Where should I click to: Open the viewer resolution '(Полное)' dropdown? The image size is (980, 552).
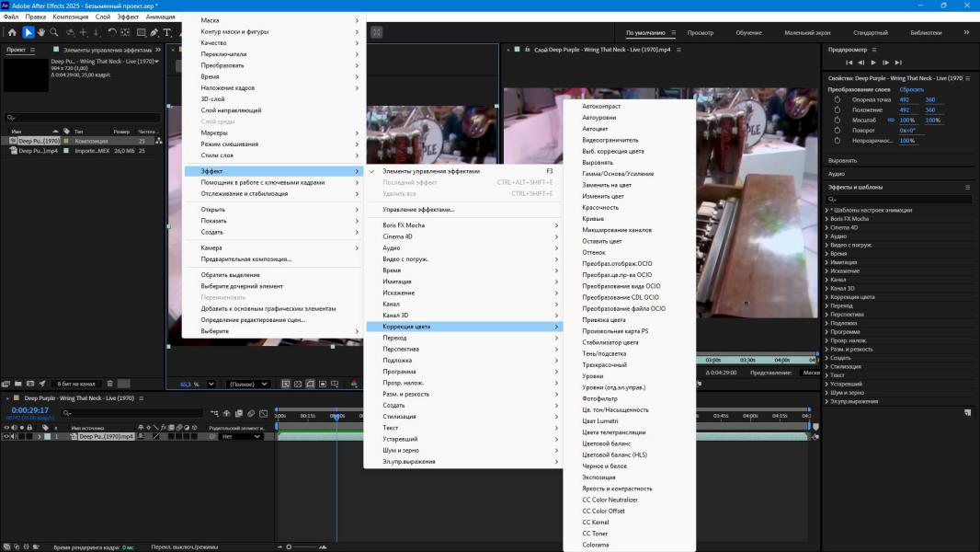click(248, 384)
